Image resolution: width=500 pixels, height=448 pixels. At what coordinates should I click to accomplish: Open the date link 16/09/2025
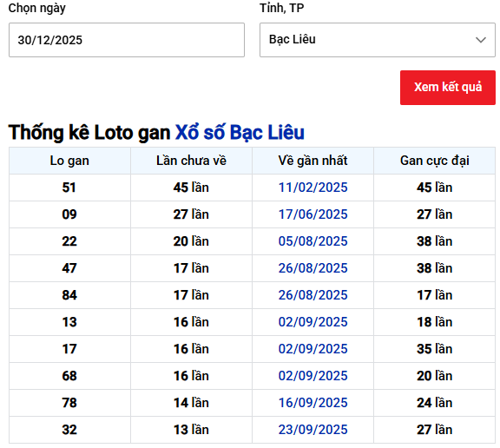312,403
